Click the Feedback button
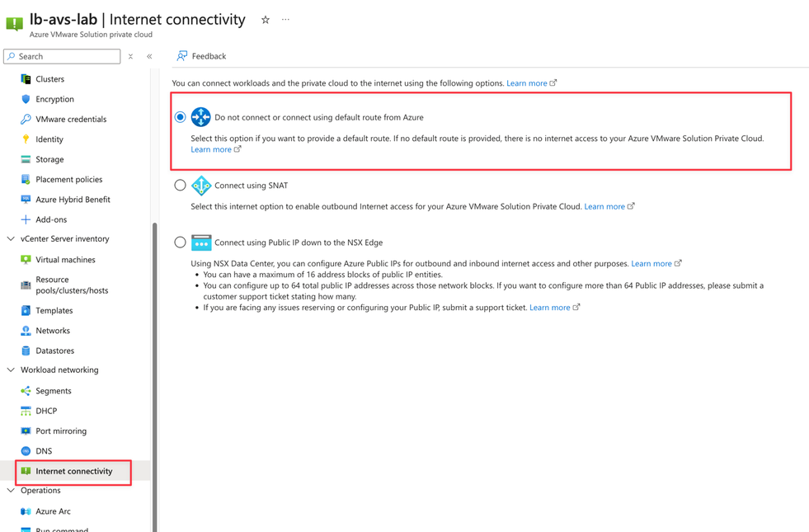This screenshot has width=809, height=532. point(202,56)
